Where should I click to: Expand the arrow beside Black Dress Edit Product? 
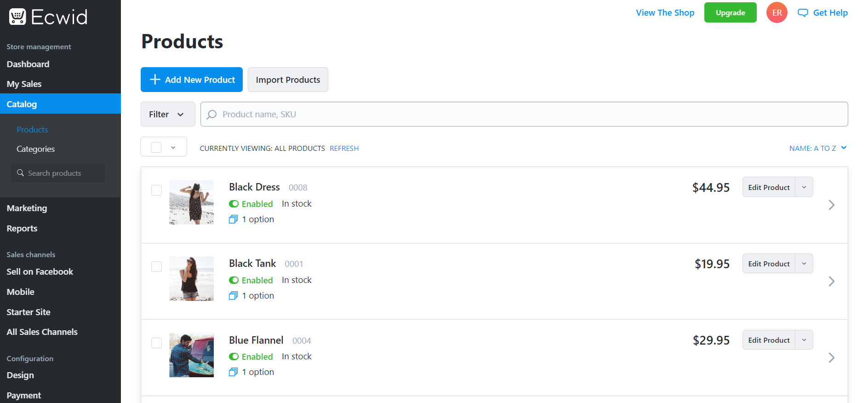click(x=804, y=187)
